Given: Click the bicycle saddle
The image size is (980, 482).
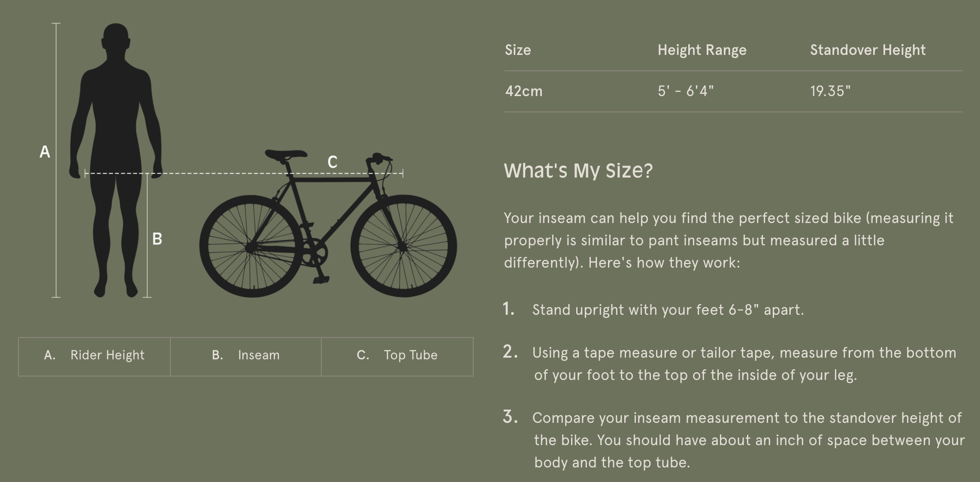Looking at the screenshot, I should coord(286,154).
